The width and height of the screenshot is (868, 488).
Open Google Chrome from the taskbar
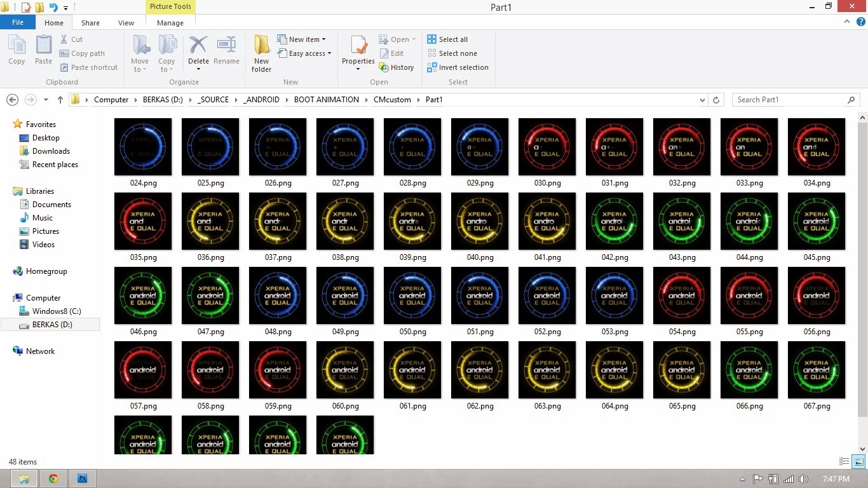[x=53, y=478]
